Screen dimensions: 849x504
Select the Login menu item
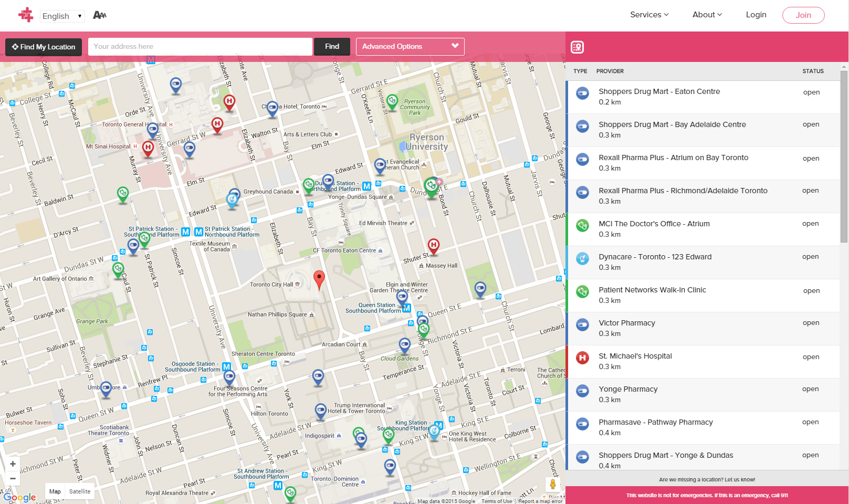756,15
